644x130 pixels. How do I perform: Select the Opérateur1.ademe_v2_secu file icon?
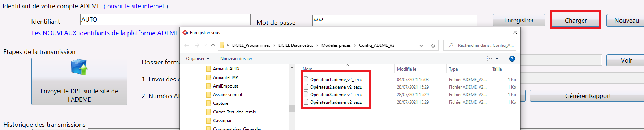coord(306,79)
